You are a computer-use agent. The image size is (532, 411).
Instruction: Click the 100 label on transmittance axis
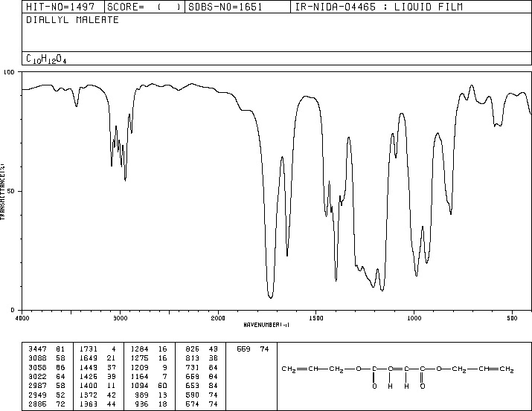[x=9, y=72]
